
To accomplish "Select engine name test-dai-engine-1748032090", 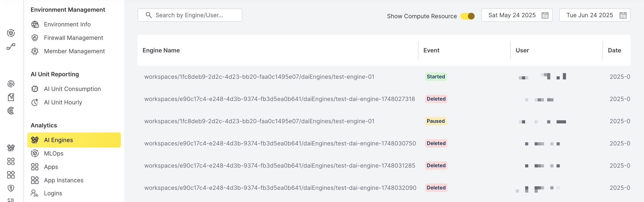I will coord(280,188).
